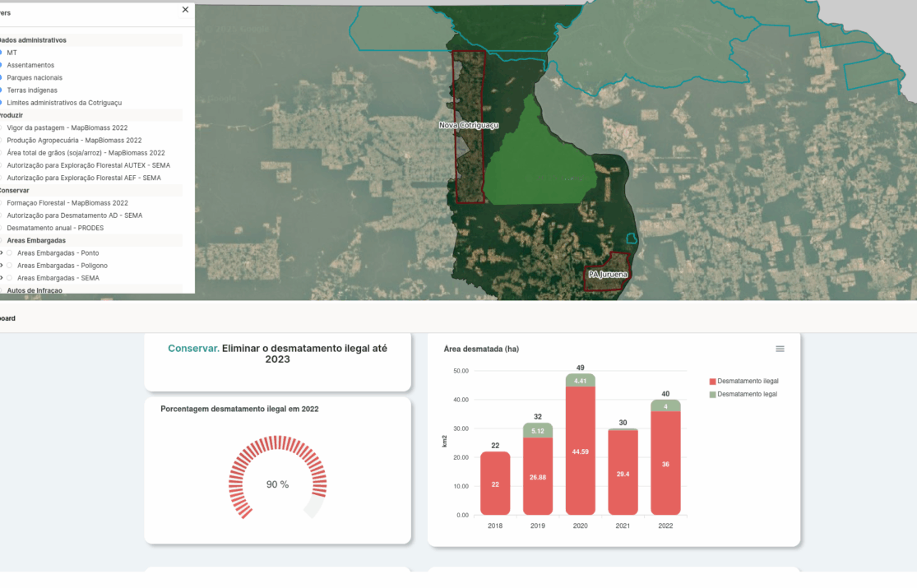Screen dimensions: 917x588
Task: Click the 2020 illegal deforestation bar
Action: 580,451
